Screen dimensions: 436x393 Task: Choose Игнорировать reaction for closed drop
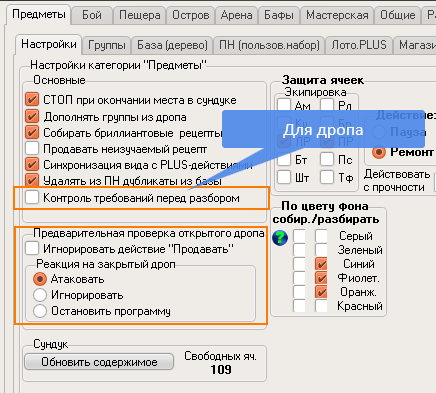pyautogui.click(x=40, y=295)
